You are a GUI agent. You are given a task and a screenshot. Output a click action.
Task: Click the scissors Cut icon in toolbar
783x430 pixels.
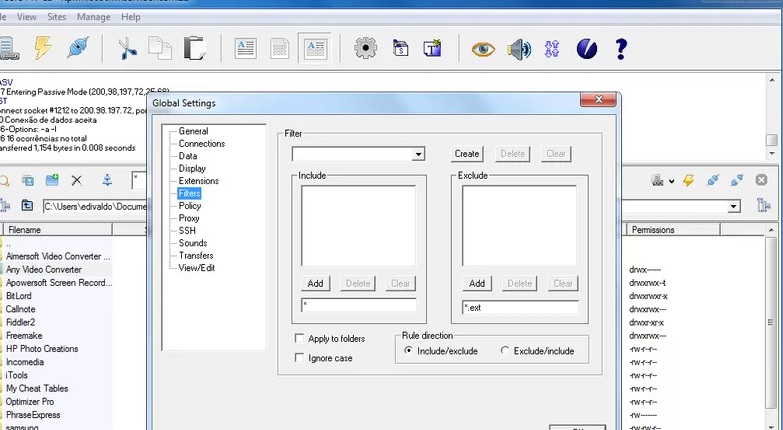tap(127, 48)
